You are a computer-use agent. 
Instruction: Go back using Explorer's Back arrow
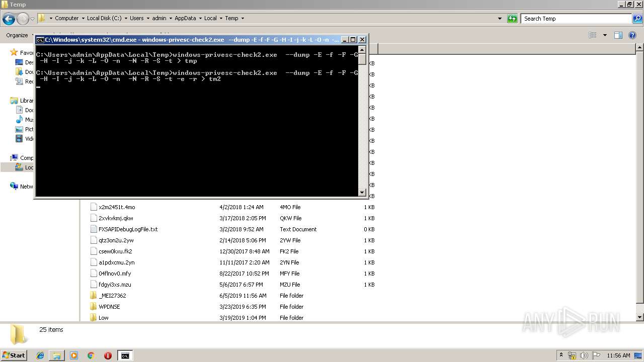(9, 19)
